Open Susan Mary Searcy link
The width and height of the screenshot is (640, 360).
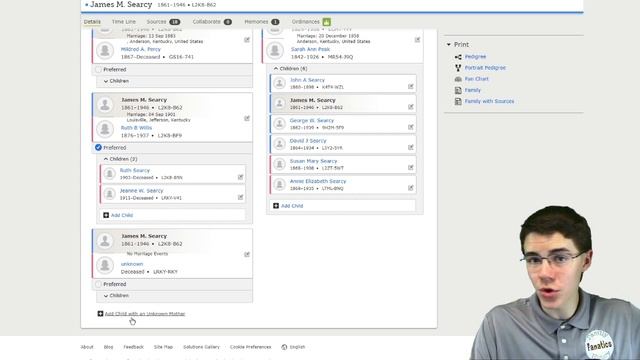[313, 161]
